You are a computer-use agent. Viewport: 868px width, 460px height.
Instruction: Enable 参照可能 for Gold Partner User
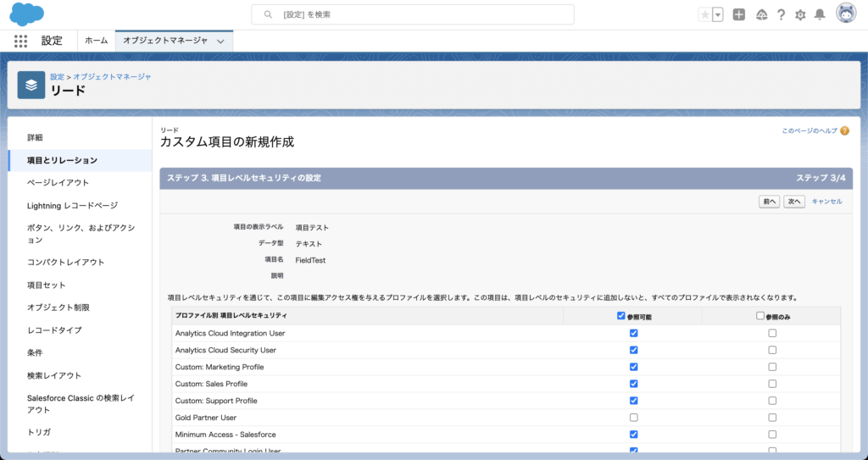click(633, 418)
